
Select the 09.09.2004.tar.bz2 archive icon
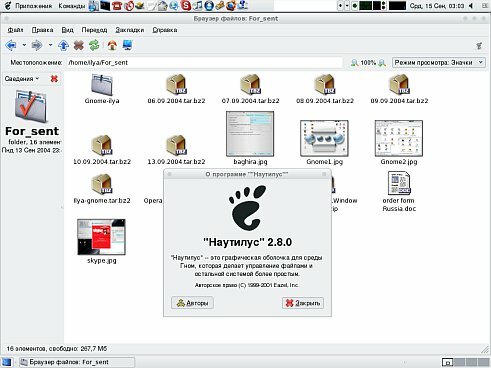click(399, 84)
